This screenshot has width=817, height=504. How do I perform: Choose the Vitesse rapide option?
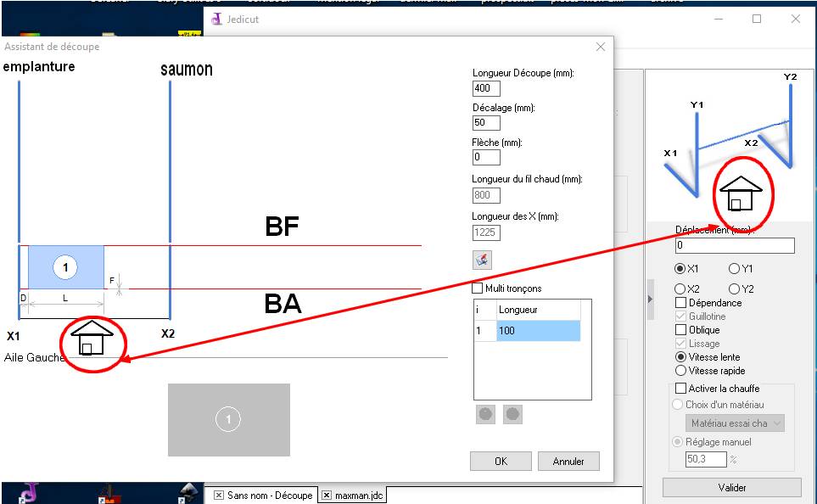pos(680,371)
